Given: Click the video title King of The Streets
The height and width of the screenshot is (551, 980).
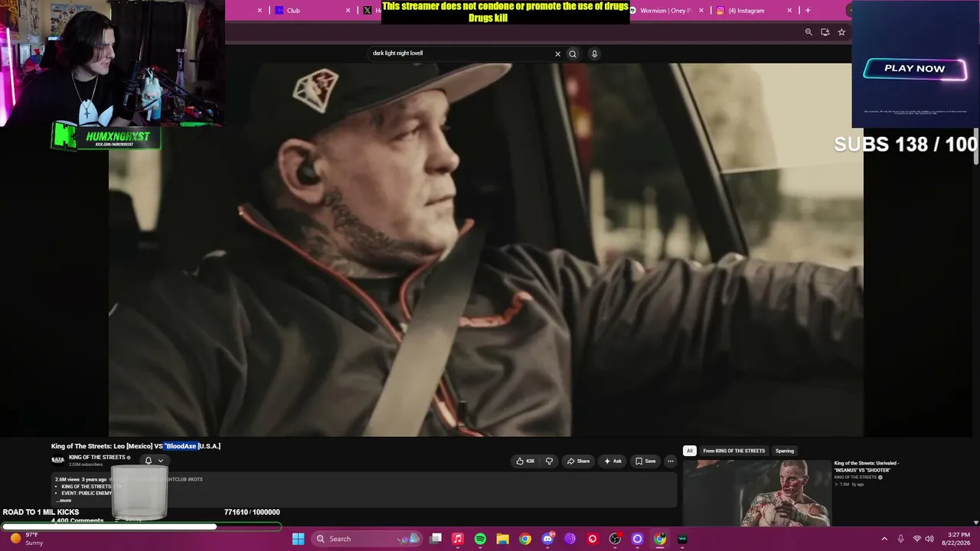Looking at the screenshot, I should [x=136, y=446].
